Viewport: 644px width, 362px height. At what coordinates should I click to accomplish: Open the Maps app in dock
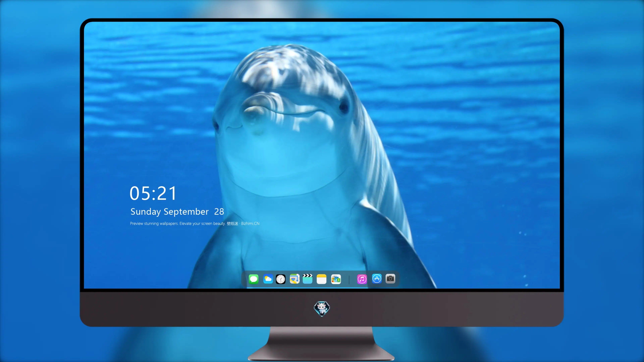[294, 279]
